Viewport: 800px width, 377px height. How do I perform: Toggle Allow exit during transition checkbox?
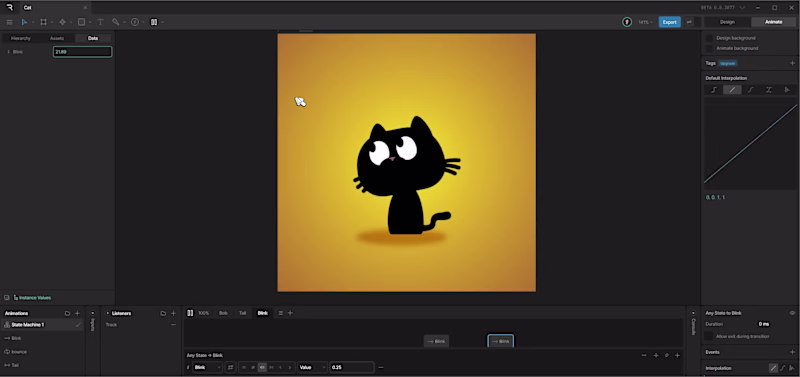(709, 336)
